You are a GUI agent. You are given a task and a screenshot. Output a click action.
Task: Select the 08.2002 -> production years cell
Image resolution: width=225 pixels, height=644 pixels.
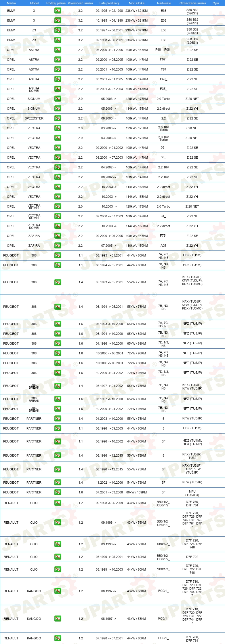[109, 177]
